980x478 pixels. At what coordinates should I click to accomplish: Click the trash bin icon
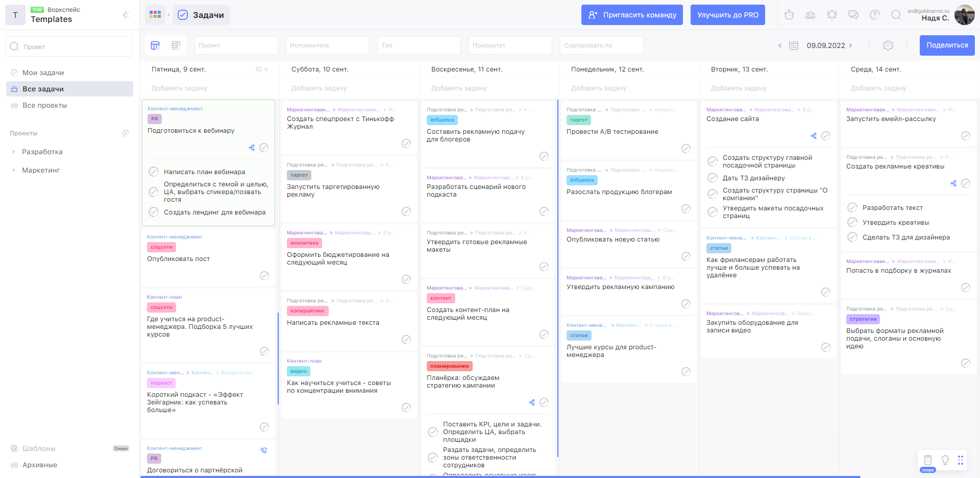pyautogui.click(x=928, y=460)
